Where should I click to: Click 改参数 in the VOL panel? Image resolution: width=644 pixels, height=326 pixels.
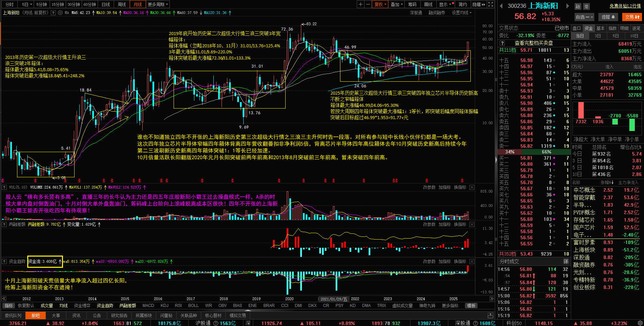pyautogui.click(x=429, y=187)
